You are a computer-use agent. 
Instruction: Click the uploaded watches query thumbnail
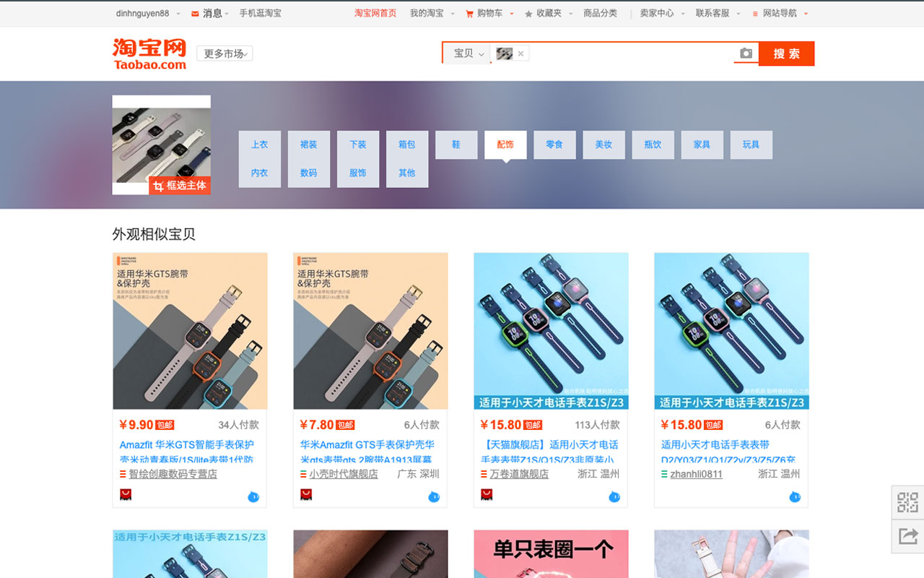click(162, 144)
